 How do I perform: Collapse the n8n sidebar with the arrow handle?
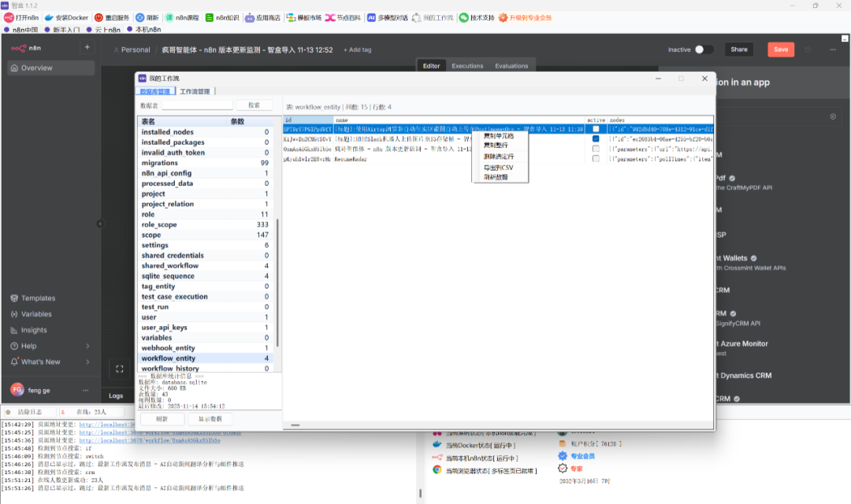[x=100, y=224]
